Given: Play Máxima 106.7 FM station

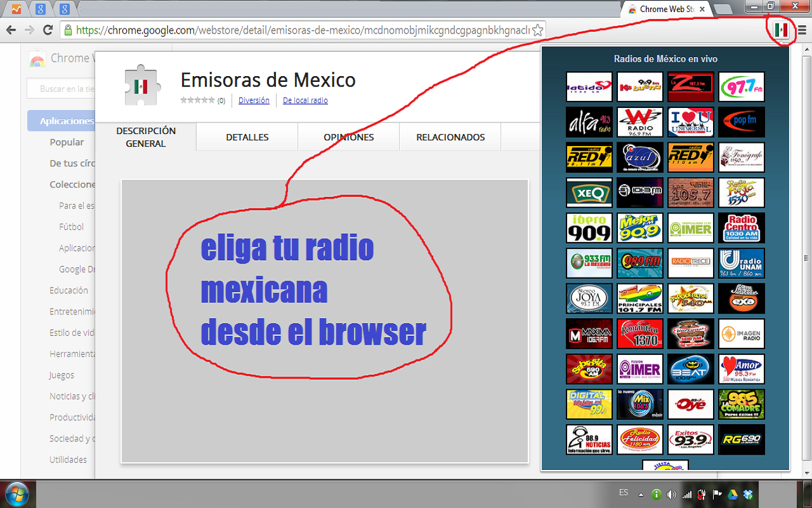Looking at the screenshot, I should [589, 333].
